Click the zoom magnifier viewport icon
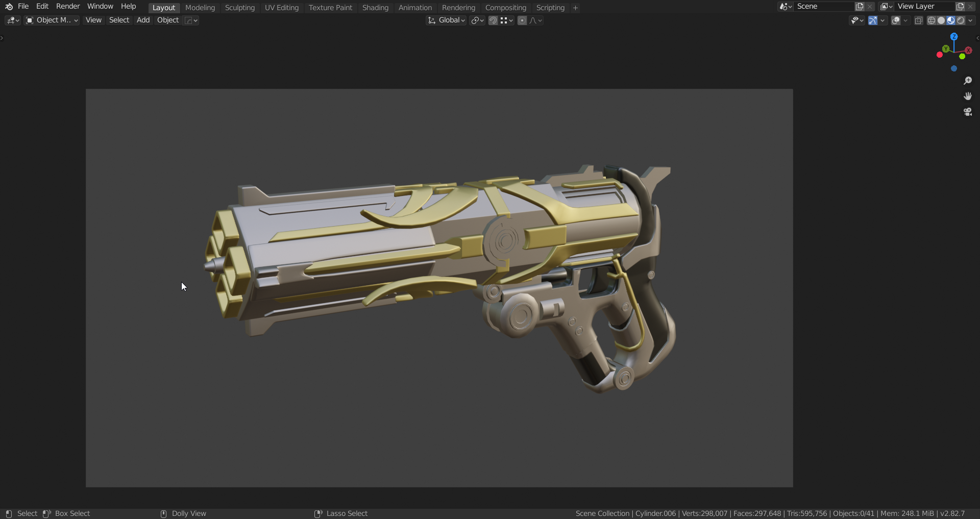980x519 pixels. click(x=967, y=81)
